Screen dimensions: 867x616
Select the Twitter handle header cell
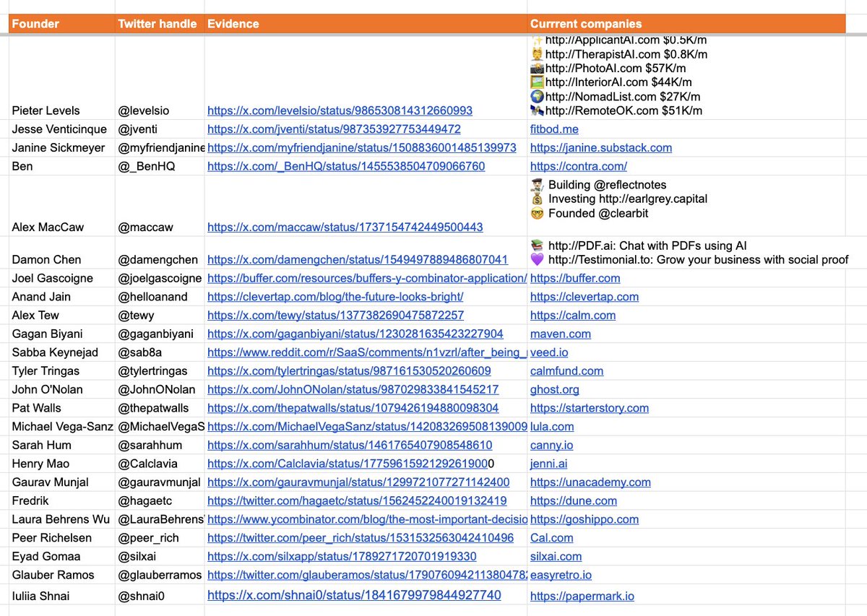tap(160, 24)
